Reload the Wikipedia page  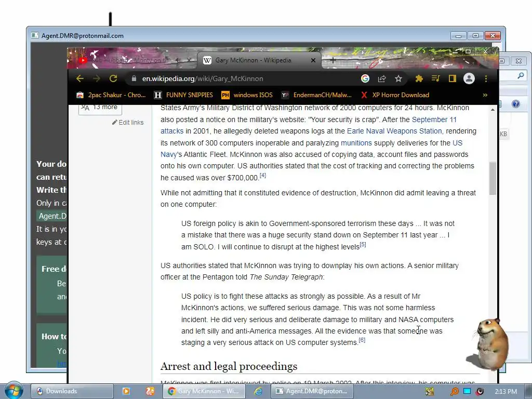click(113, 79)
